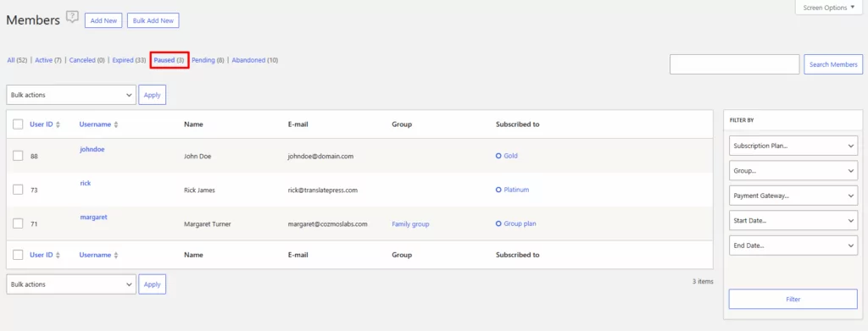Tick the select-all checkbox in table footer
868x331 pixels.
pyautogui.click(x=18, y=255)
